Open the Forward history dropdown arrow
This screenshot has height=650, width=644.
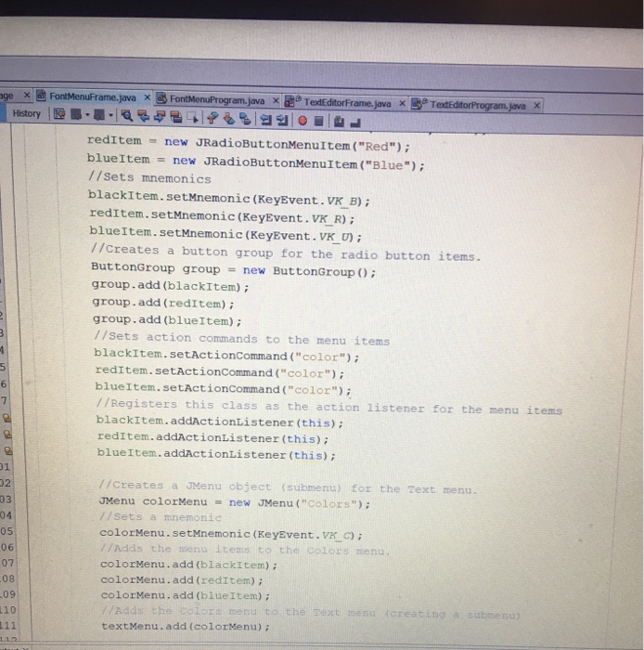(110, 115)
